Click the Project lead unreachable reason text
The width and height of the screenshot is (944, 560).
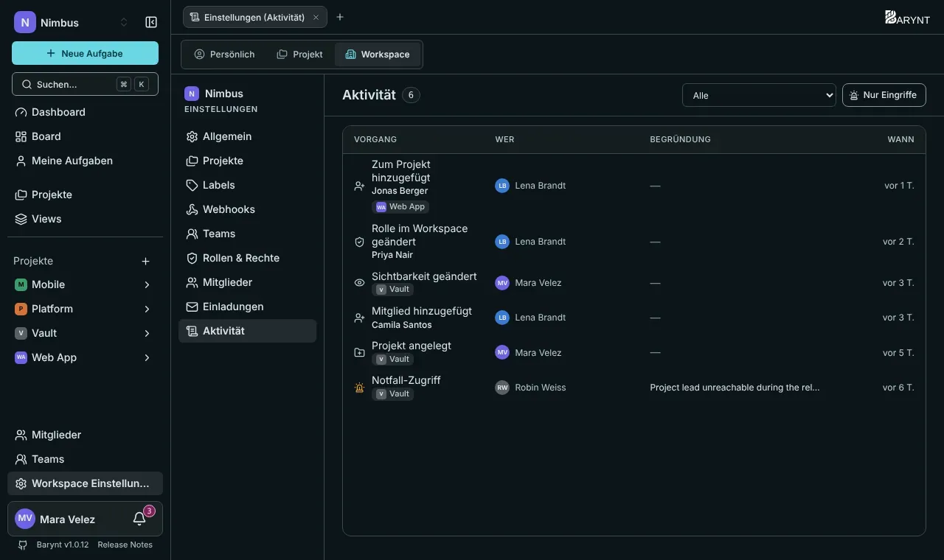(x=735, y=387)
